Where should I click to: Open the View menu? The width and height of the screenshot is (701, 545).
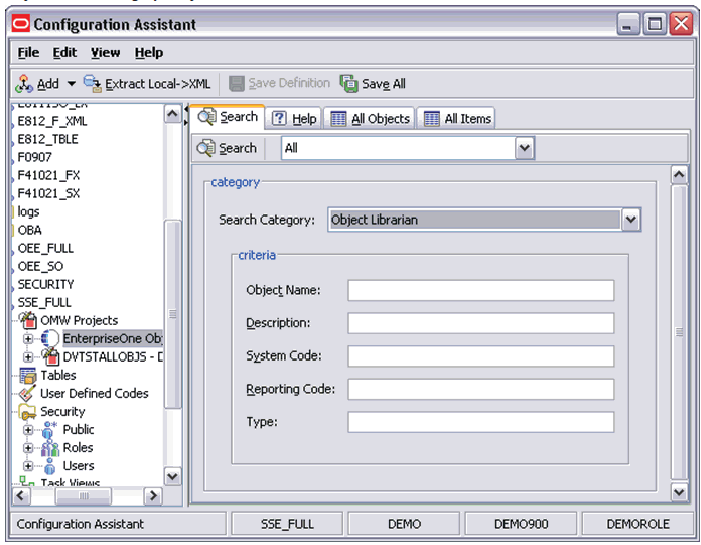[x=106, y=53]
